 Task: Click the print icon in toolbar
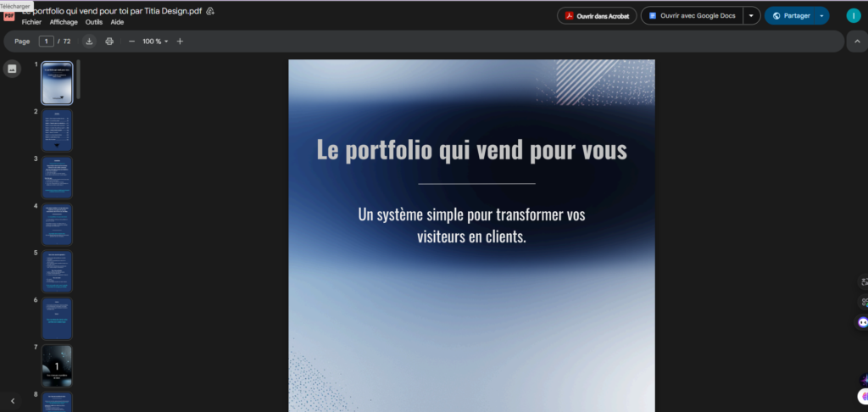pyautogui.click(x=109, y=42)
